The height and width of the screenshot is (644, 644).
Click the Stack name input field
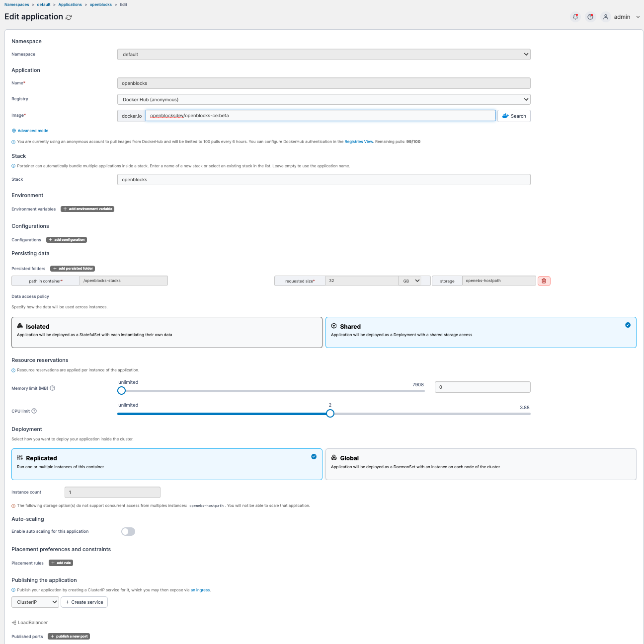[x=324, y=179]
